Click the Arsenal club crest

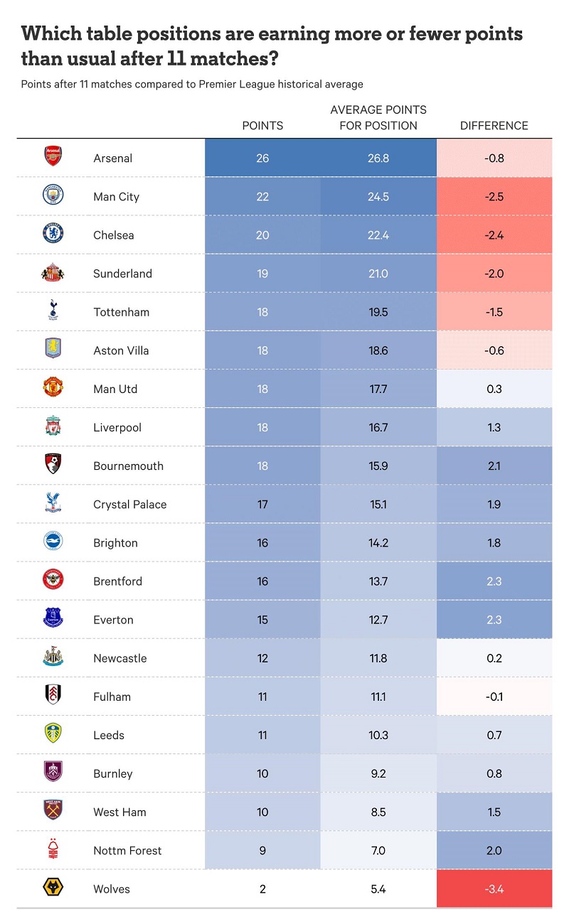pos(53,157)
